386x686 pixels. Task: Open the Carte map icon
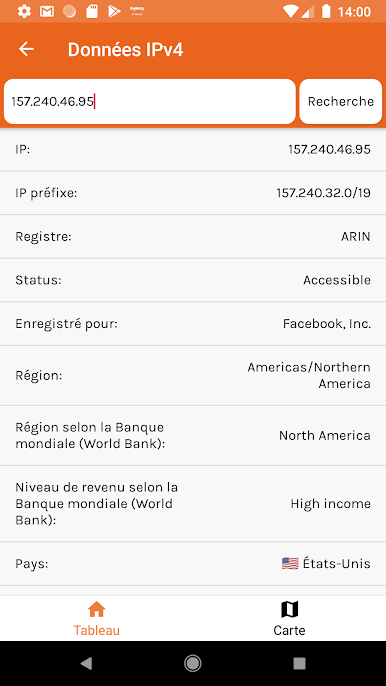coord(289,609)
